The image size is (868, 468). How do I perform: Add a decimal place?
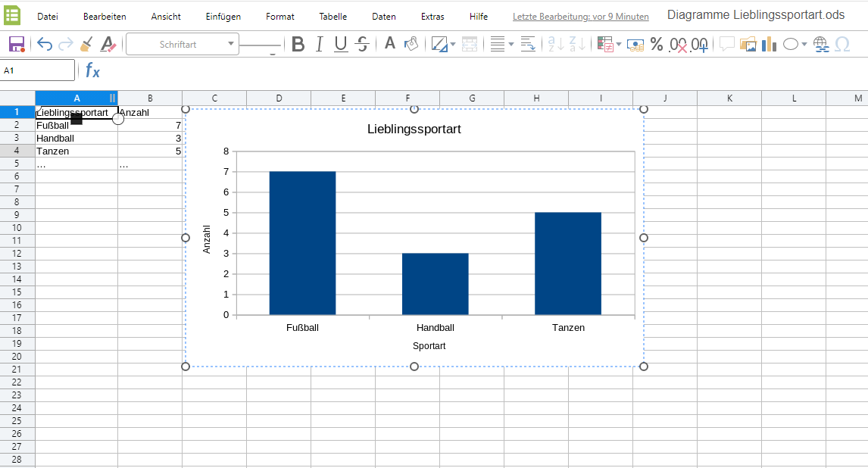point(700,44)
